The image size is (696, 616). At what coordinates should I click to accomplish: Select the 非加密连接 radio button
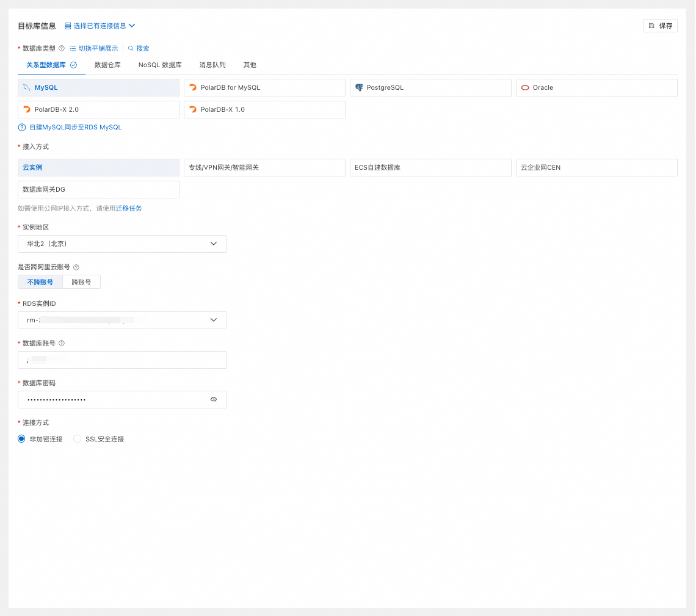pyautogui.click(x=21, y=439)
